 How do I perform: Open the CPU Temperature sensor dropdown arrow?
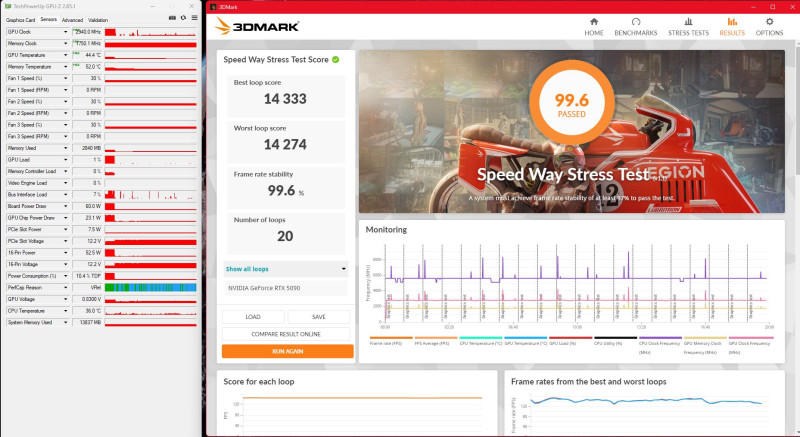[65, 311]
